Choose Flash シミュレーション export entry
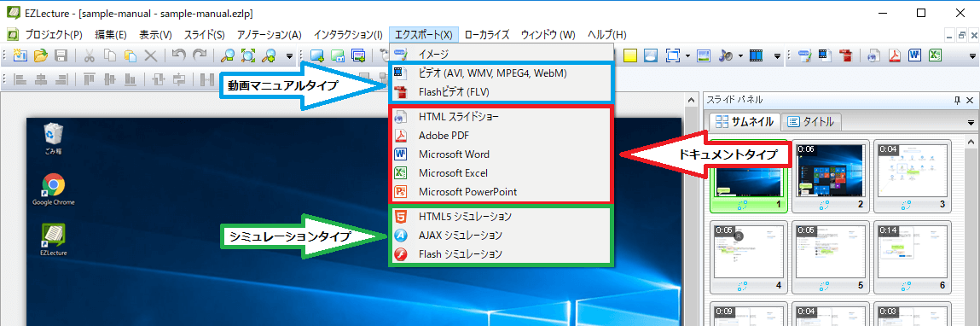The height and width of the screenshot is (326, 980). [x=501, y=254]
